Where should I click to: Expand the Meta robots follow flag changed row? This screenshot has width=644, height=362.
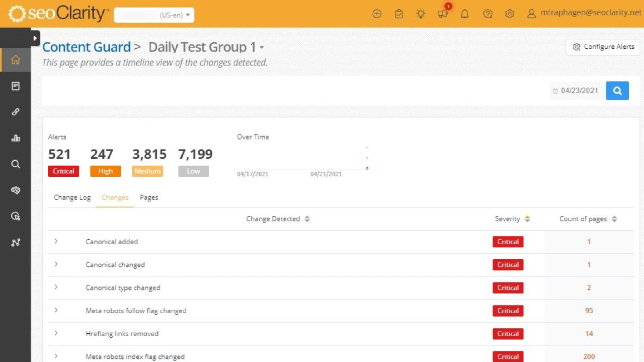click(56, 310)
